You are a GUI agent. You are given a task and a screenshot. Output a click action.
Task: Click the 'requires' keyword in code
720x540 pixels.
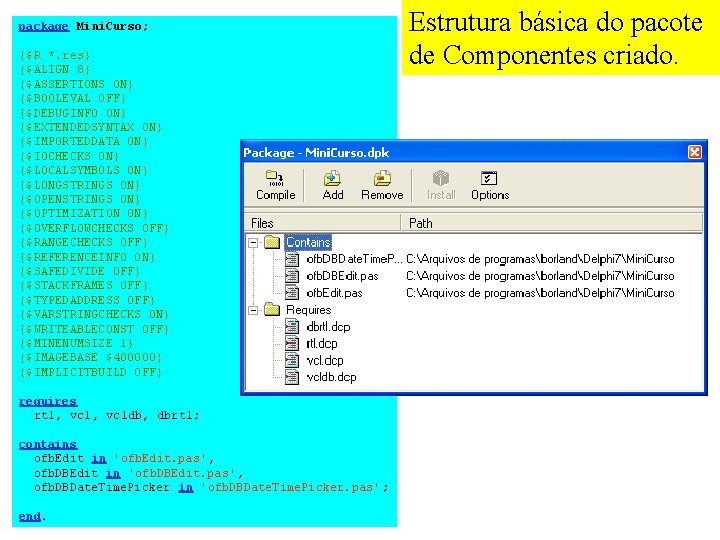[48, 401]
